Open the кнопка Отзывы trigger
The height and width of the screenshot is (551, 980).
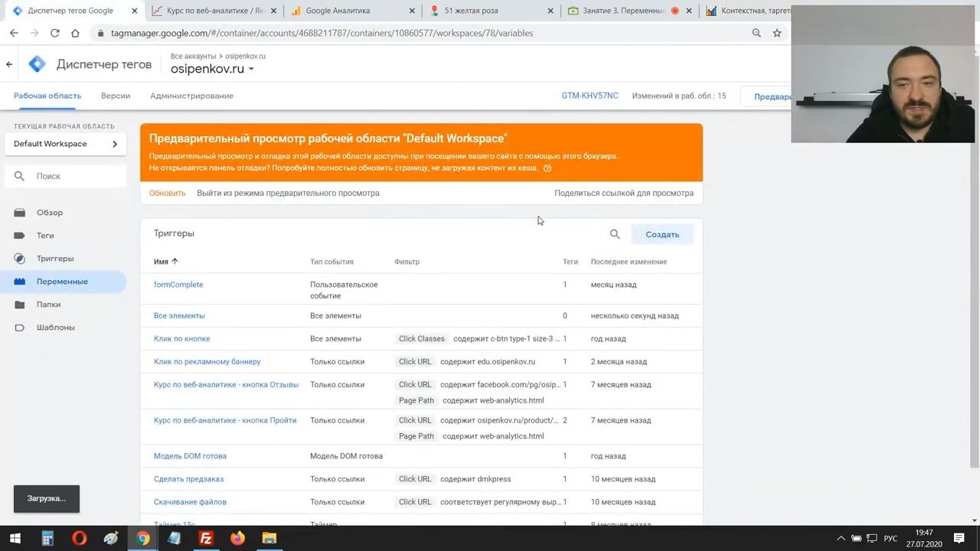pos(226,384)
